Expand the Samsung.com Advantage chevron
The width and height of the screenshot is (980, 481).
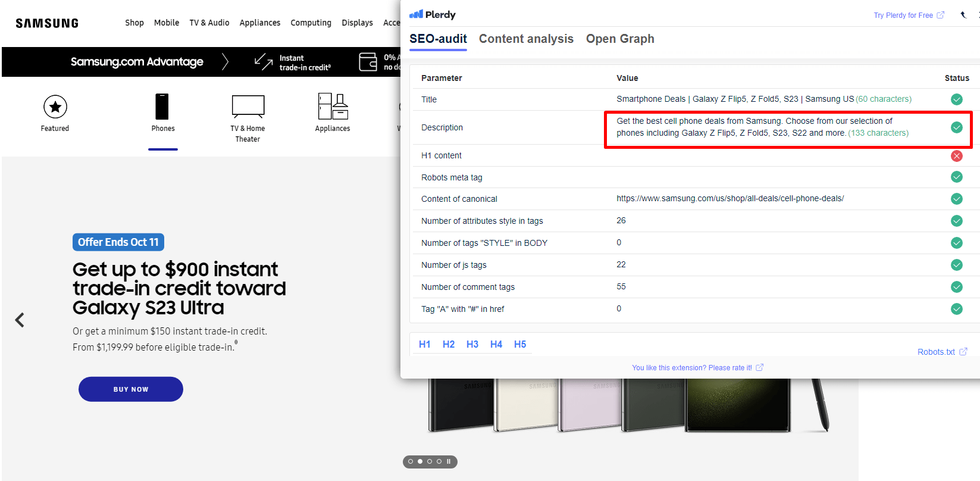click(x=225, y=62)
